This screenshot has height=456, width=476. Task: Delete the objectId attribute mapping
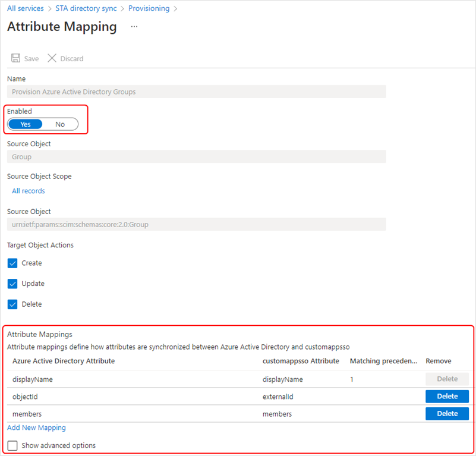coord(447,397)
